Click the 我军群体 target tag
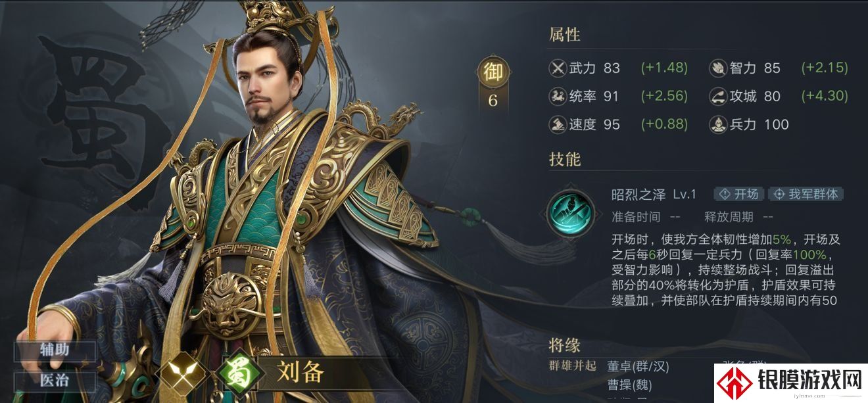This screenshot has height=403, width=868. coord(806,194)
